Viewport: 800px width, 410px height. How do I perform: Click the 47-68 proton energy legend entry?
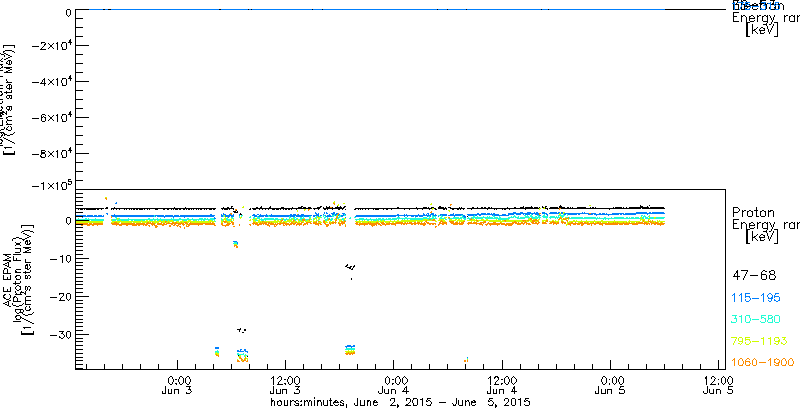[754, 276]
